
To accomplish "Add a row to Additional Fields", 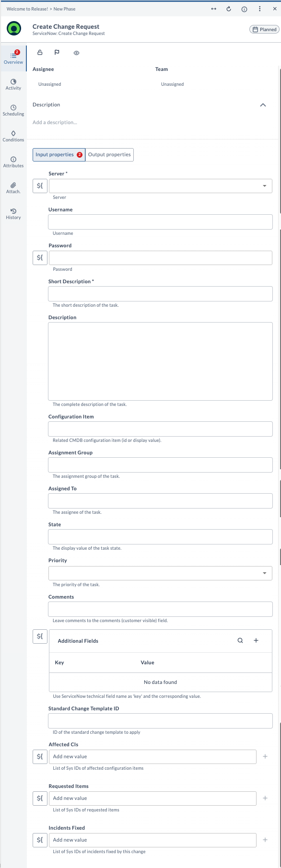I will (x=256, y=640).
